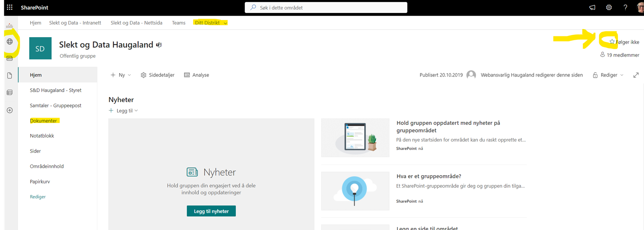This screenshot has height=230, width=644.
Task: Click the help question mark icon
Action: pos(625,7)
